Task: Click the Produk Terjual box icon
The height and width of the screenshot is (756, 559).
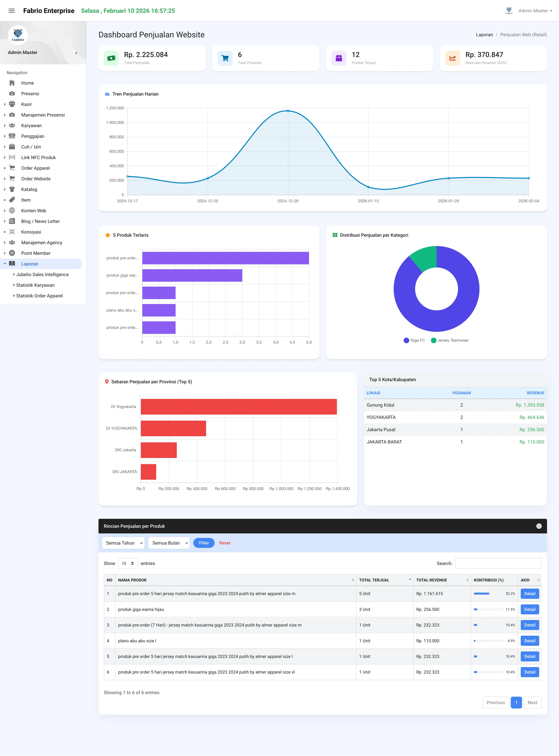Action: (339, 58)
